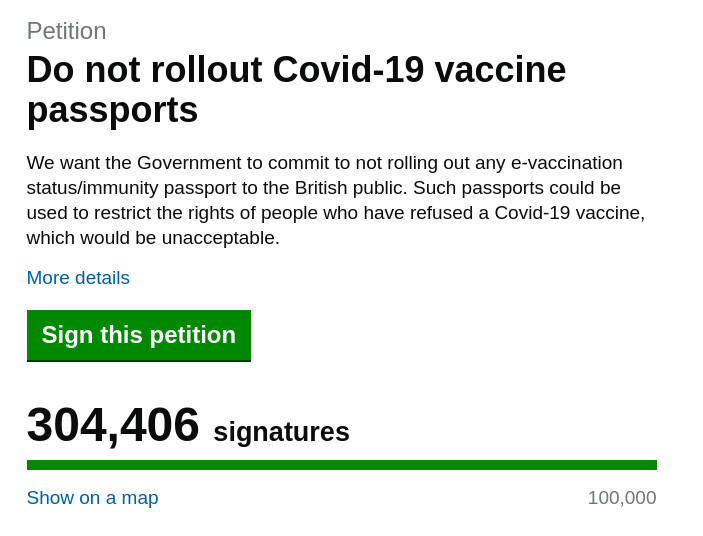Click the green signature progress bar
This screenshot has height=536, width=703.
341,465
